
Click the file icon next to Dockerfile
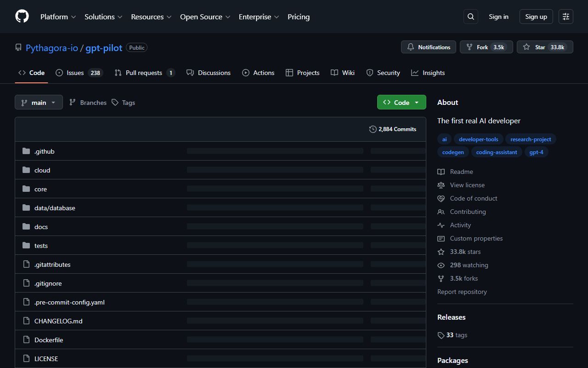[x=26, y=340]
